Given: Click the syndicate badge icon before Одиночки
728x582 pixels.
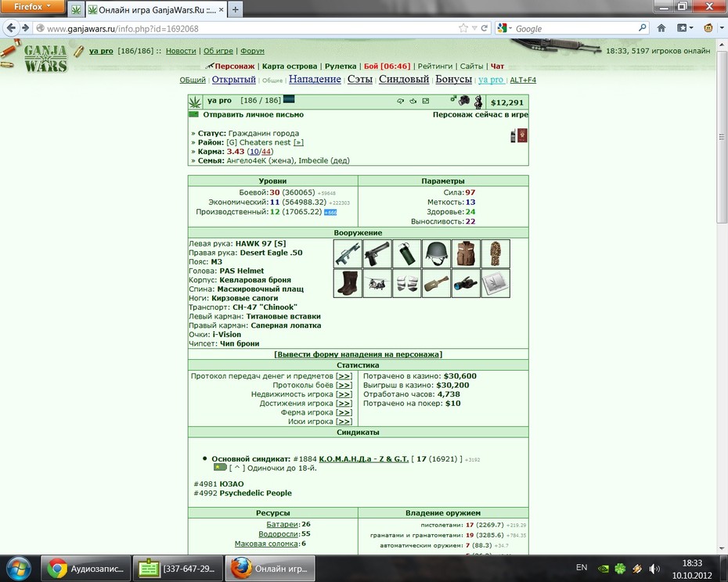Looking at the screenshot, I should tap(220, 467).
